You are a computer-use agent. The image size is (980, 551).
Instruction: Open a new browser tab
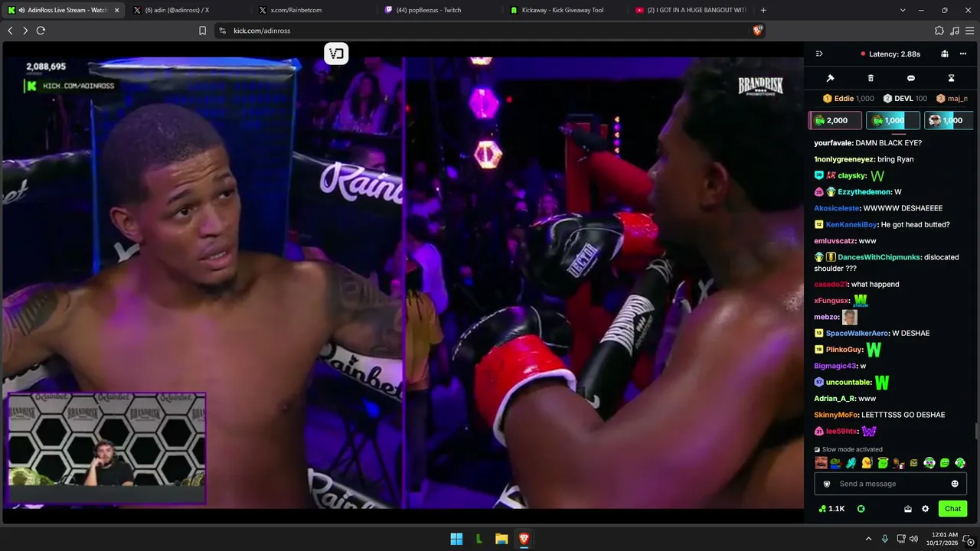pyautogui.click(x=763, y=10)
